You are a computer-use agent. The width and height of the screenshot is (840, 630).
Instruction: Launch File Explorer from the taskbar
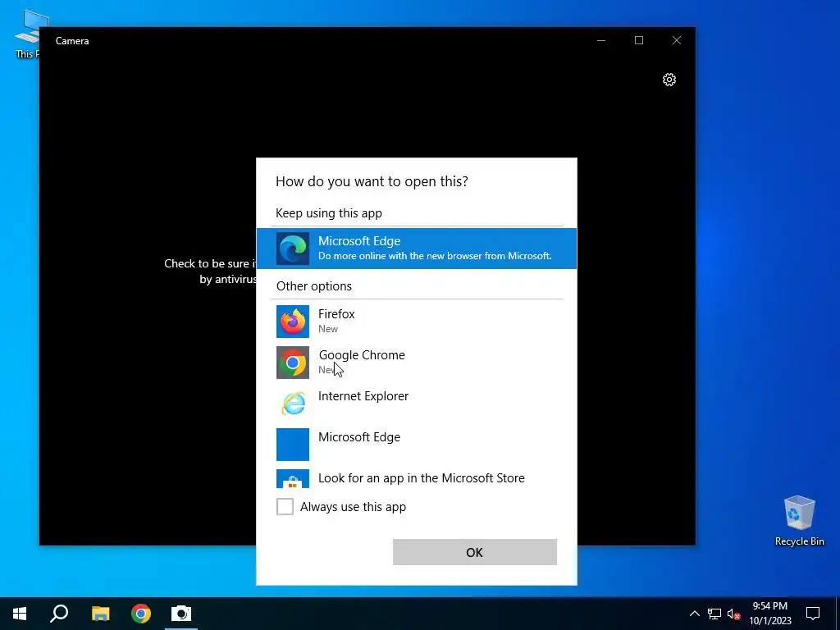click(x=100, y=614)
